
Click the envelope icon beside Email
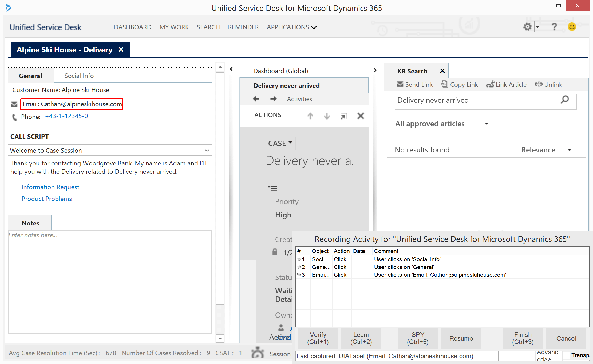point(14,104)
